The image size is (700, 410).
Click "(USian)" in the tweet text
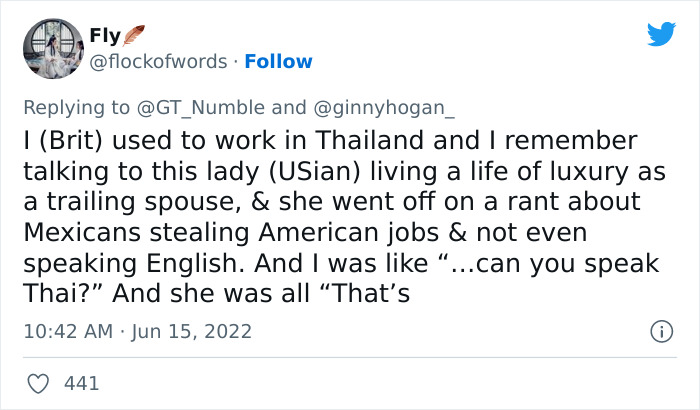click(x=325, y=172)
